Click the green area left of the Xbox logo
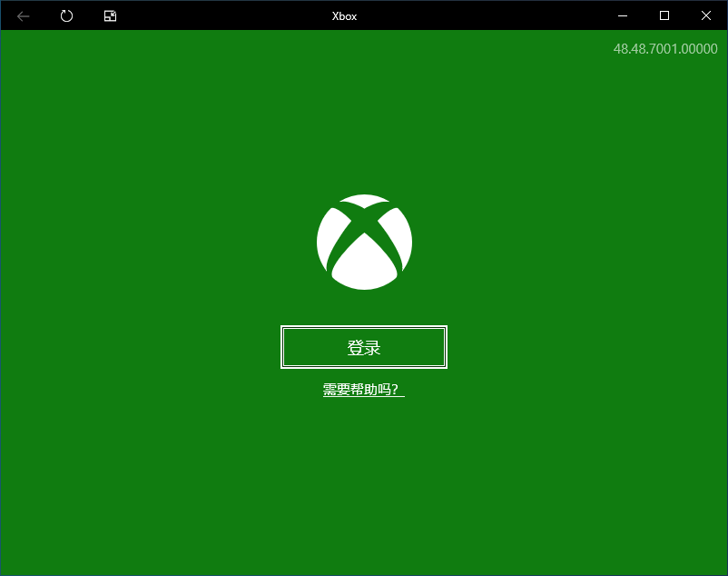 coord(182,242)
